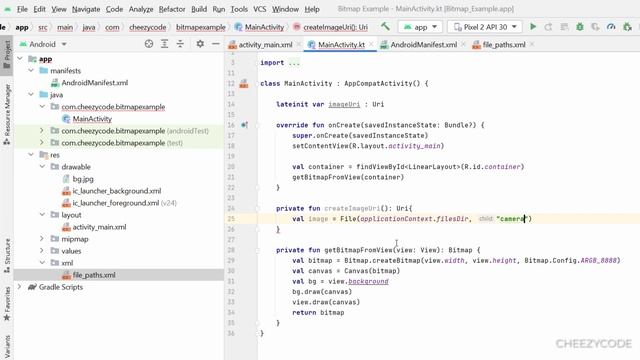Select ic_launcher_foreground.xml file
The image size is (640, 360).
point(116,203)
